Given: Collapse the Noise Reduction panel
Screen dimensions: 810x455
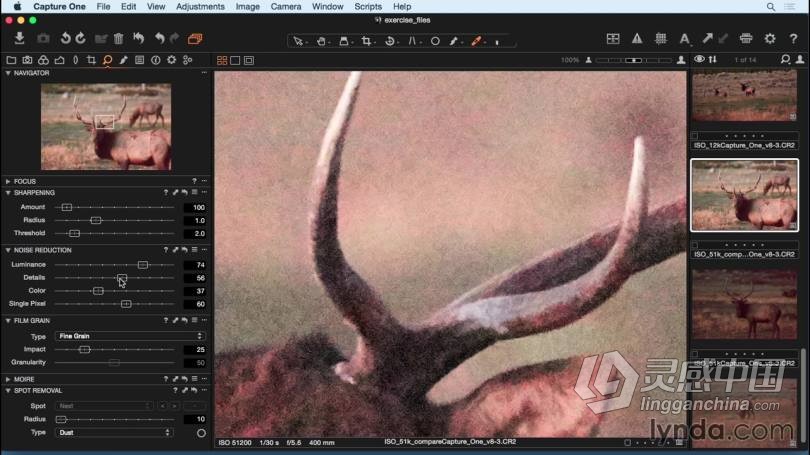Looking at the screenshot, I should pos(8,250).
